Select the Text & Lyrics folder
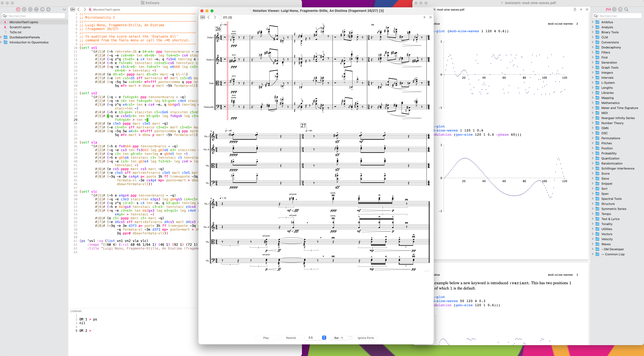The image size is (644, 356). (610, 219)
